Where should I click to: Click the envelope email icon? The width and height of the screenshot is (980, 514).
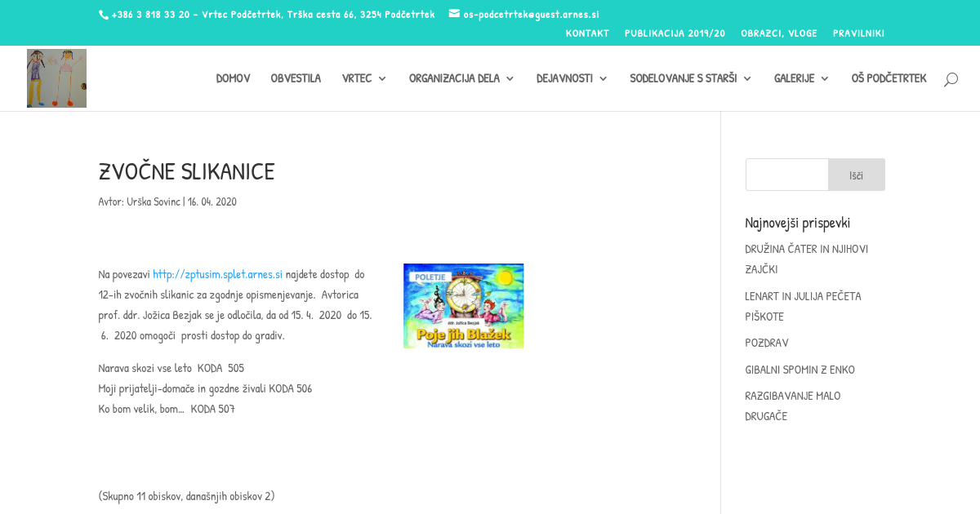click(x=454, y=14)
